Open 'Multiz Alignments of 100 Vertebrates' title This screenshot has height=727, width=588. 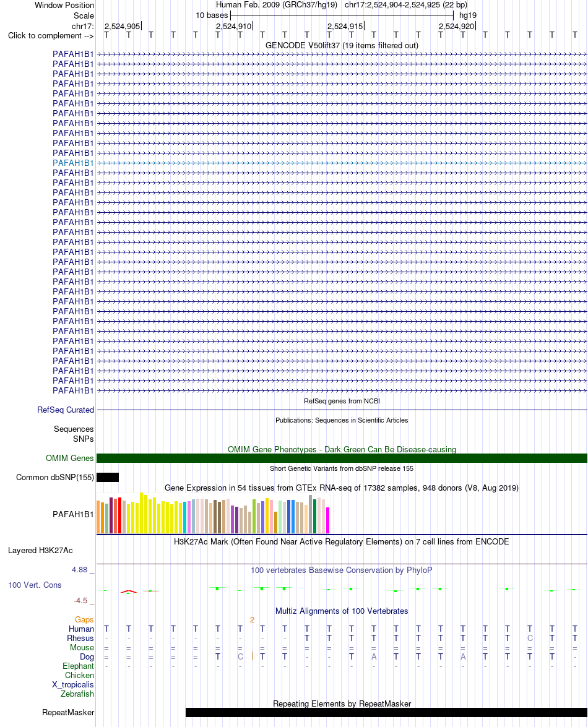pyautogui.click(x=342, y=611)
